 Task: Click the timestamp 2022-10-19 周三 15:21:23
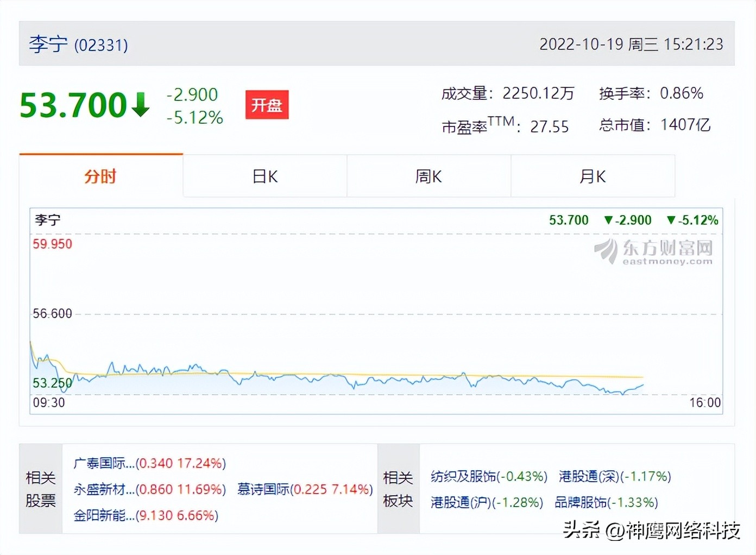[631, 44]
